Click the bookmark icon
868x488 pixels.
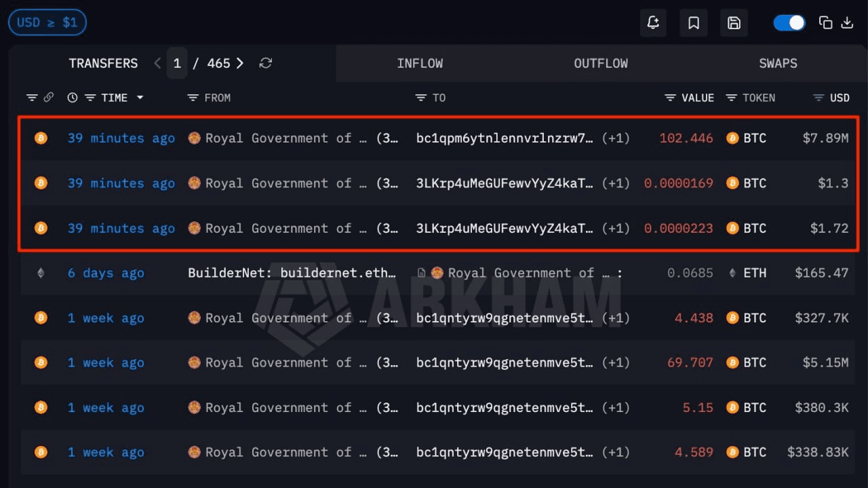tap(694, 23)
